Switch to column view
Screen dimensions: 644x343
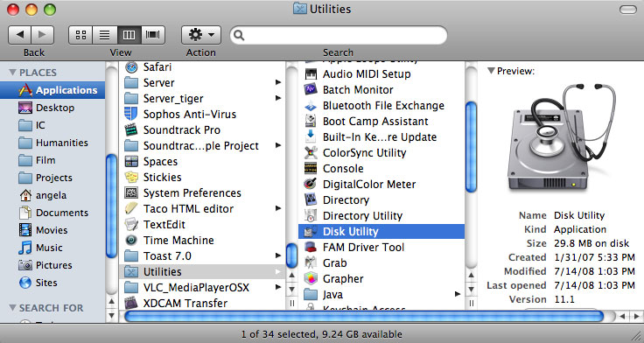[129, 35]
